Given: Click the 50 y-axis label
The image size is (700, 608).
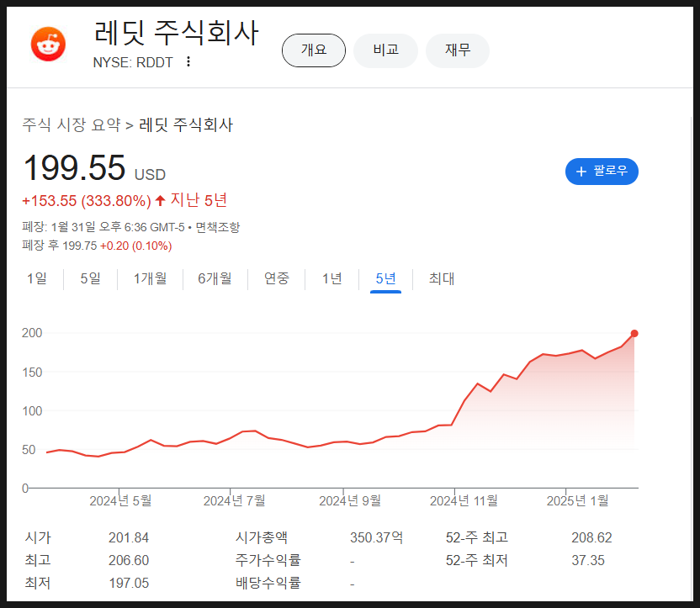Looking at the screenshot, I should (29, 450).
